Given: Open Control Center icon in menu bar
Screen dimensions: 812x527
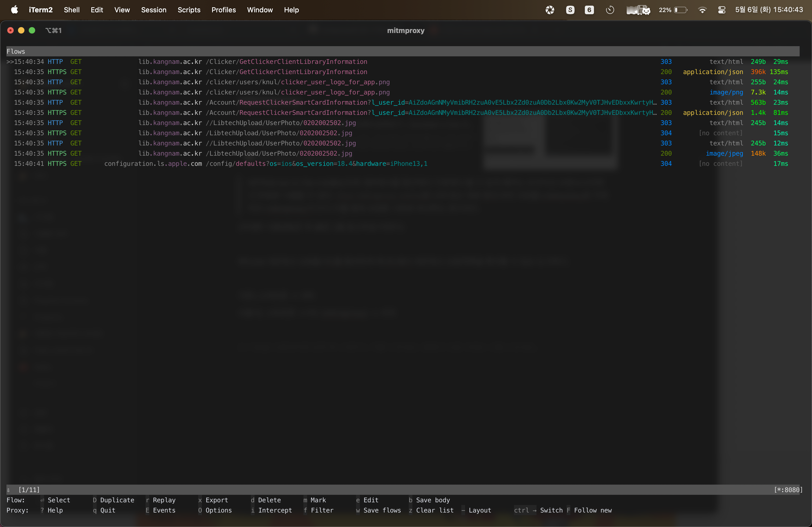Looking at the screenshot, I should (x=721, y=10).
